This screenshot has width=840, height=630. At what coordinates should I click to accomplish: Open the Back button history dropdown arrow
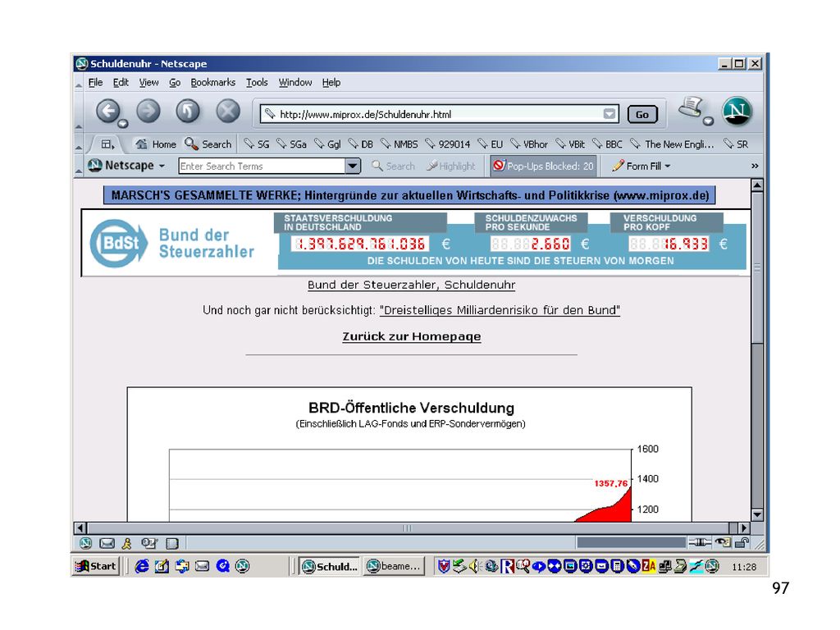[x=123, y=125]
